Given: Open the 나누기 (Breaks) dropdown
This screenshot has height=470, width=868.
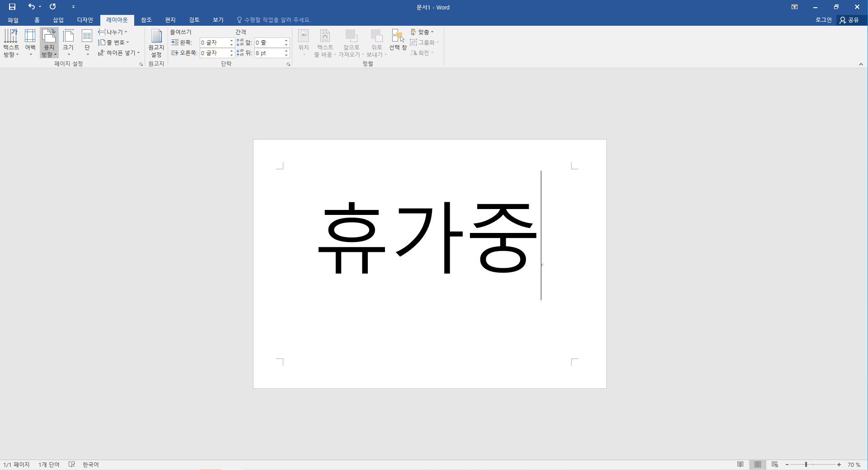Looking at the screenshot, I should [x=113, y=32].
